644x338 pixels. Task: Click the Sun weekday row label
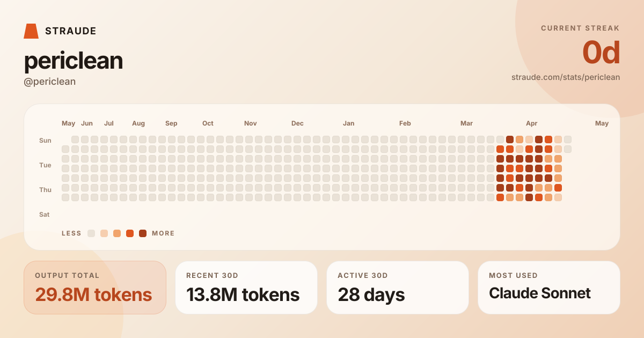point(45,141)
